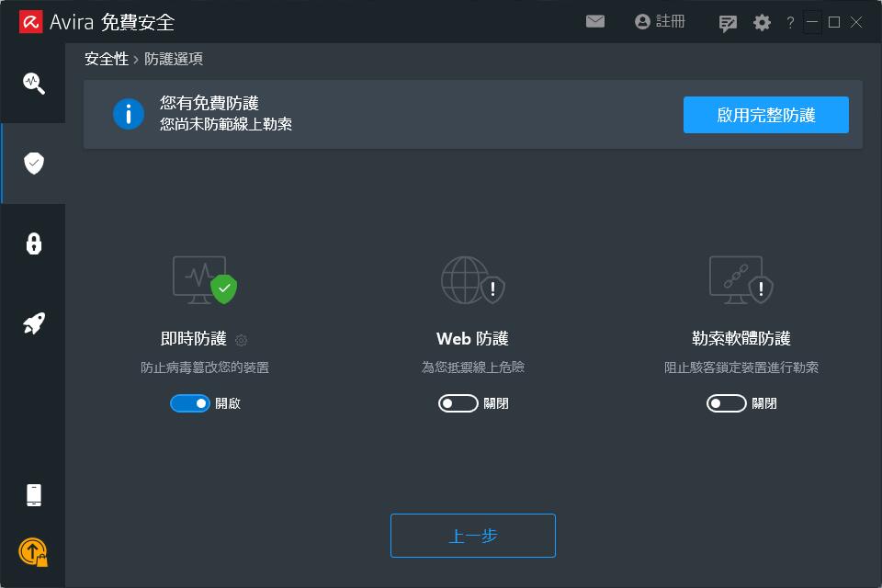Image resolution: width=882 pixels, height=588 pixels.
Task: Open the mobile device sidebar icon
Action: pyautogui.click(x=34, y=495)
